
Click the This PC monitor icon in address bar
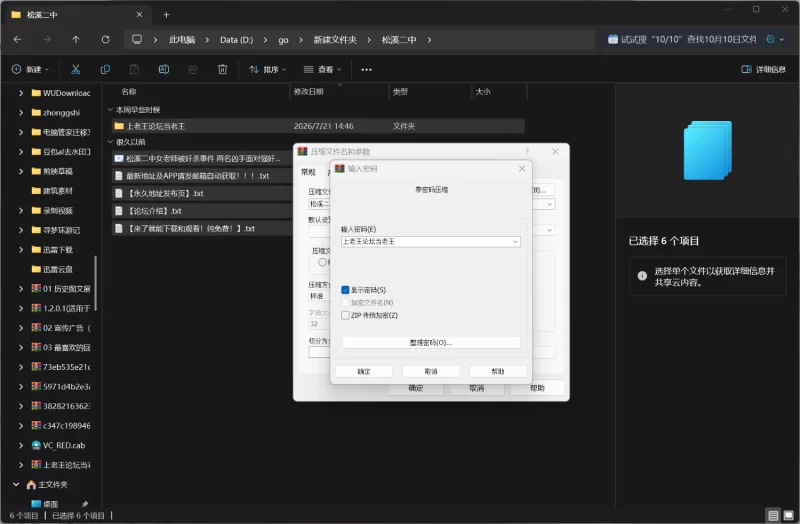pos(137,39)
